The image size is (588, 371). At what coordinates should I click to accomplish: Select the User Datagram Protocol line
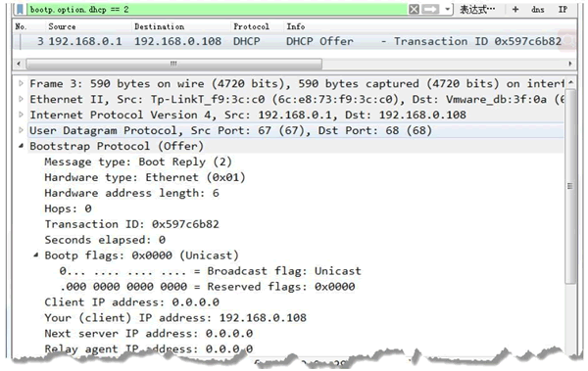click(230, 130)
